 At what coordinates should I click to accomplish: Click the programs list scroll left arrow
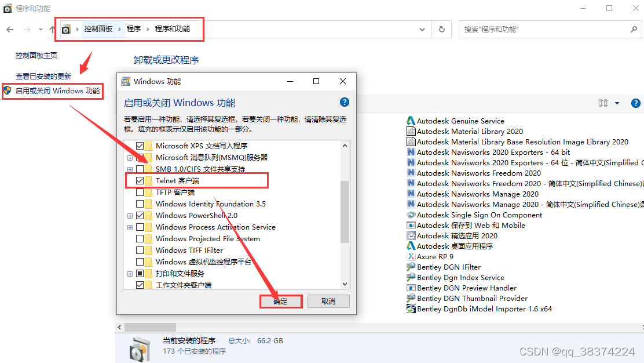[119, 327]
